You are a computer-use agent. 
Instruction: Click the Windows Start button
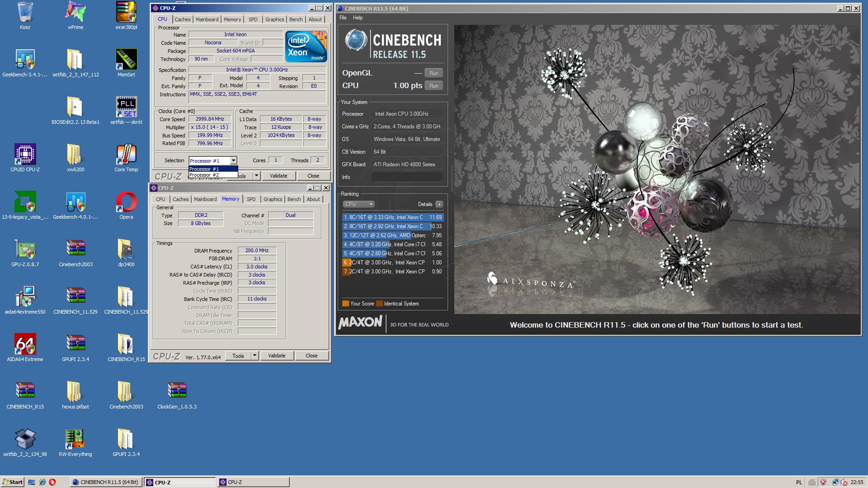click(x=12, y=482)
